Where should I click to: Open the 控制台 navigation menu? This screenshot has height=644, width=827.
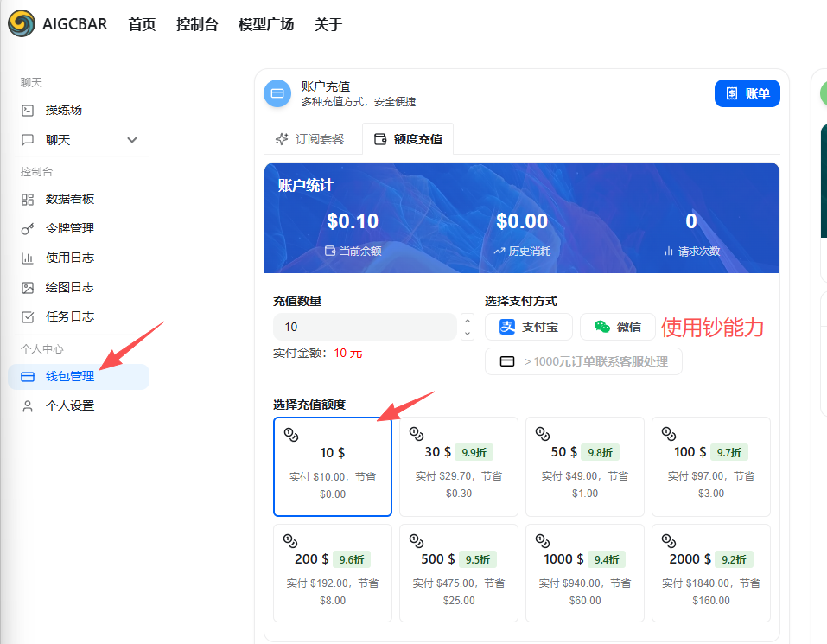tap(197, 24)
